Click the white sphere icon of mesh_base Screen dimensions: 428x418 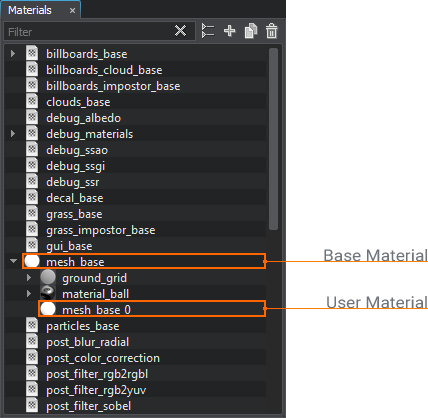click(x=32, y=261)
